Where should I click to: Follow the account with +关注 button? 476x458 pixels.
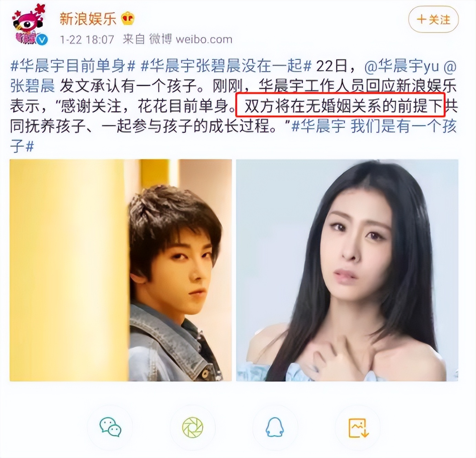tap(433, 20)
